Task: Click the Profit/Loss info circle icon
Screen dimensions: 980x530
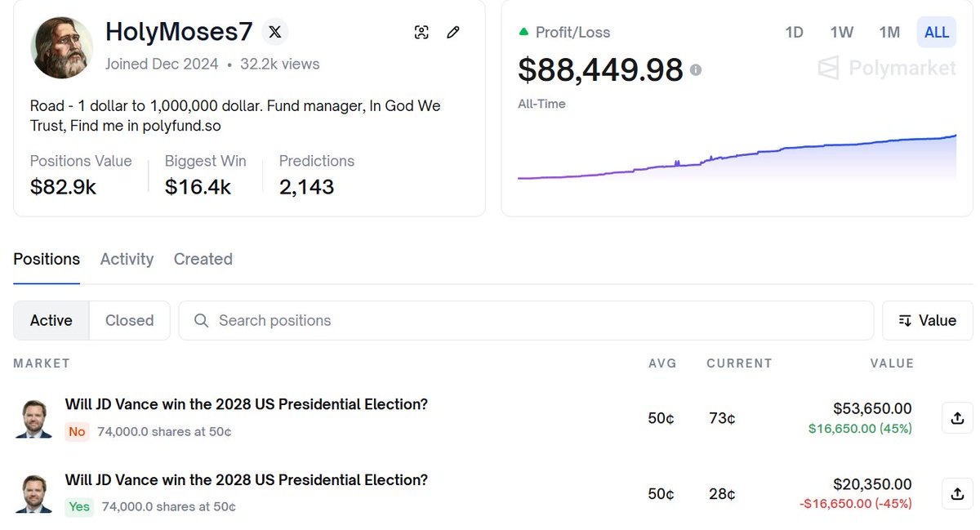Action: [x=696, y=70]
